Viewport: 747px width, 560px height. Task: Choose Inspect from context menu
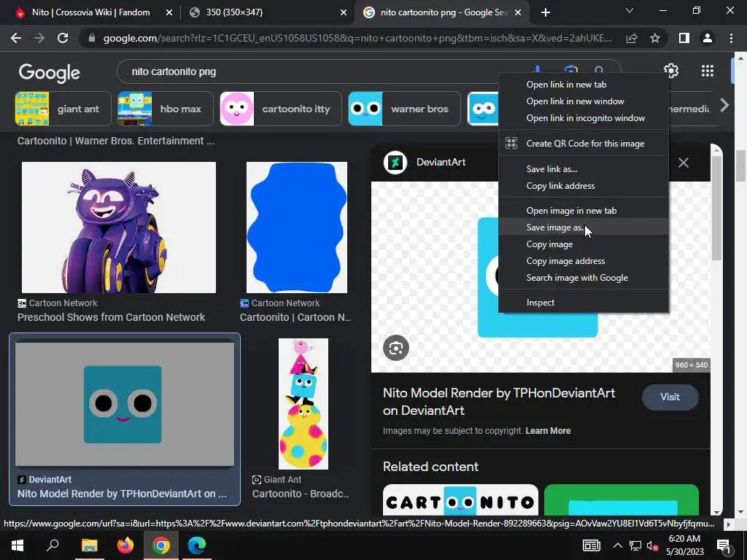coord(584,303)
